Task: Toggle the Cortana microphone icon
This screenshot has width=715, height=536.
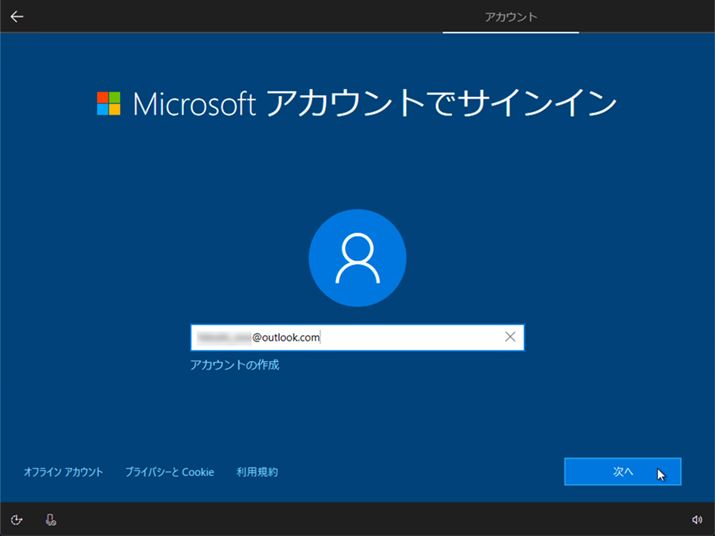Action: pos(51,520)
